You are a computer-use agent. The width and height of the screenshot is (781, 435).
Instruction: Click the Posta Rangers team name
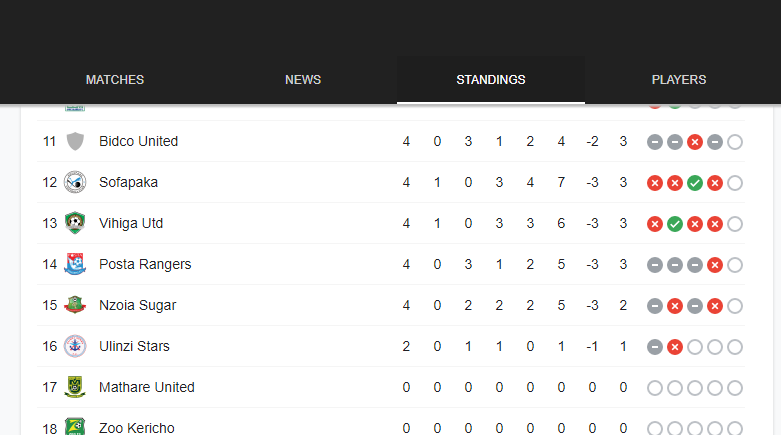(145, 265)
